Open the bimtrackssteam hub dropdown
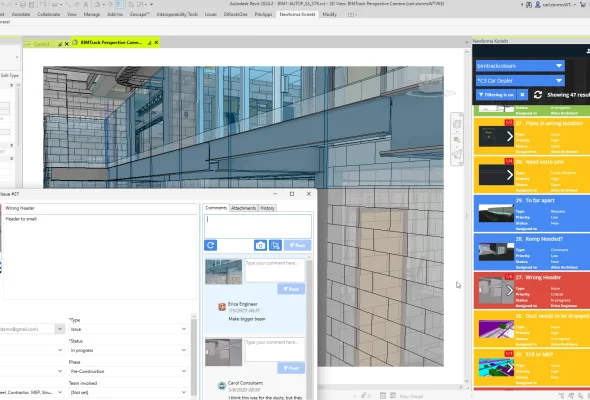Viewport: 590px width, 400px height. 520,66
